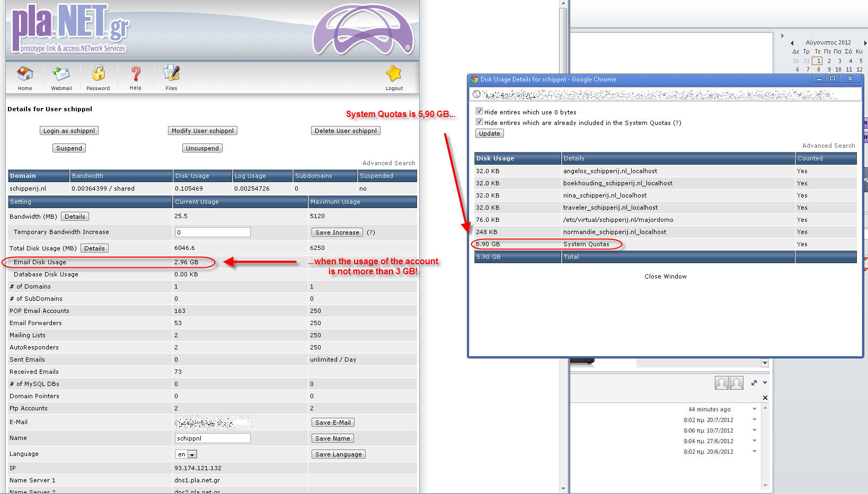Uncheck hide entries included in System Quotas
The image size is (868, 494).
pos(479,122)
